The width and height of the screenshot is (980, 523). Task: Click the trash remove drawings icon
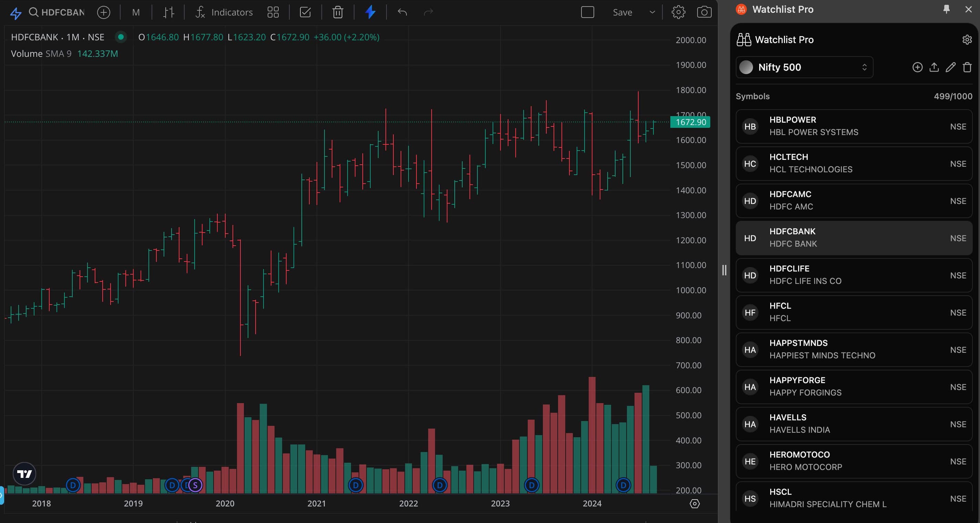(338, 12)
